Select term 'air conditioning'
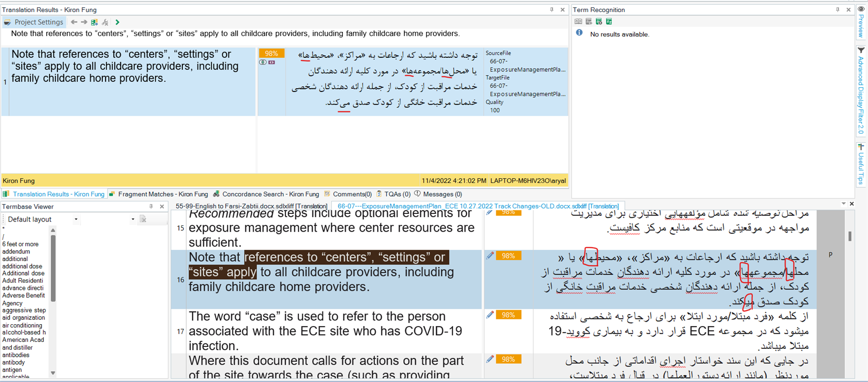The image size is (868, 382). [22, 325]
